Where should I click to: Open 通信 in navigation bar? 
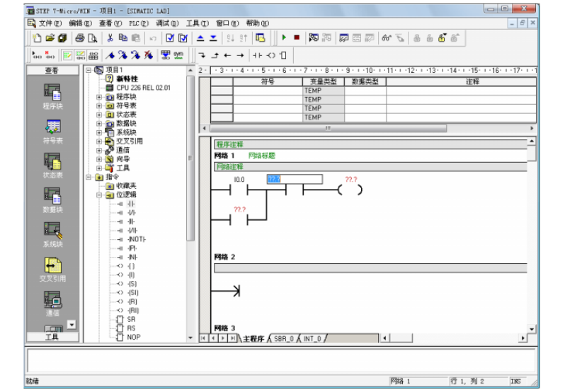(x=52, y=304)
